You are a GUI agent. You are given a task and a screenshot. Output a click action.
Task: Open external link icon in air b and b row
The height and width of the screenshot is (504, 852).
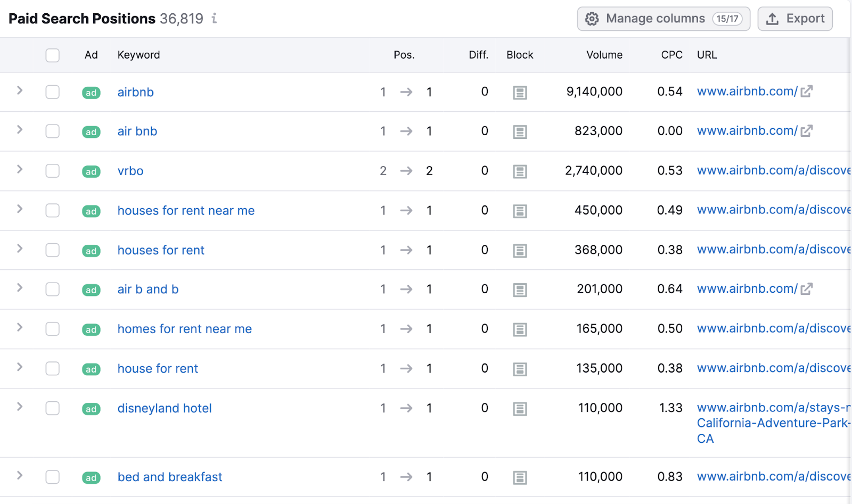point(807,288)
